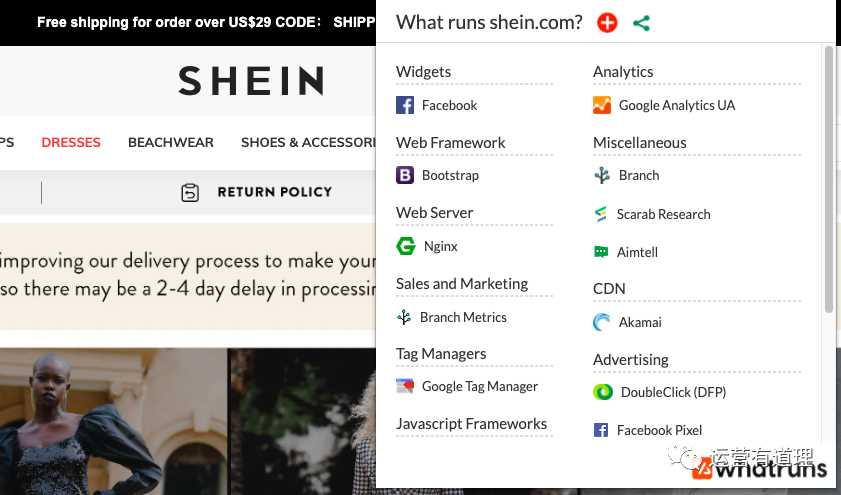The height and width of the screenshot is (495, 841).
Task: Click the Facebook widget icon
Action: [x=405, y=105]
